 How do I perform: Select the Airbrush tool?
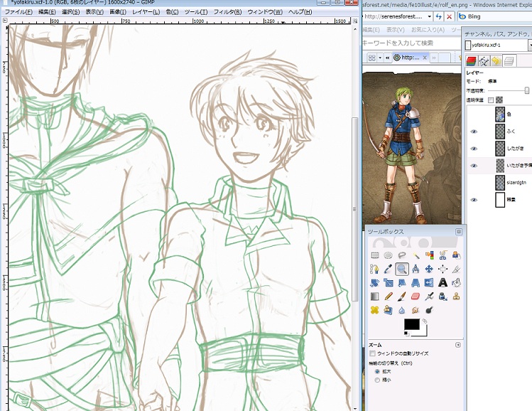(429, 297)
